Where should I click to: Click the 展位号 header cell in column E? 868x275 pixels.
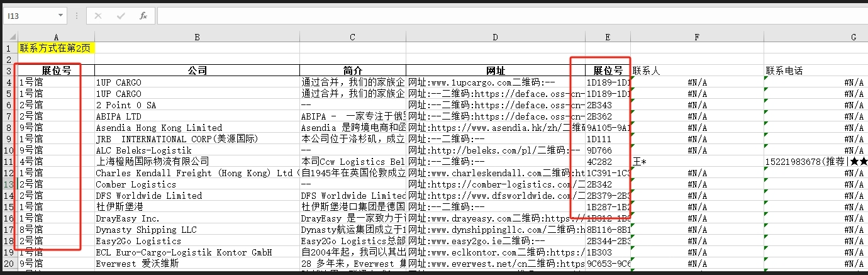point(608,70)
